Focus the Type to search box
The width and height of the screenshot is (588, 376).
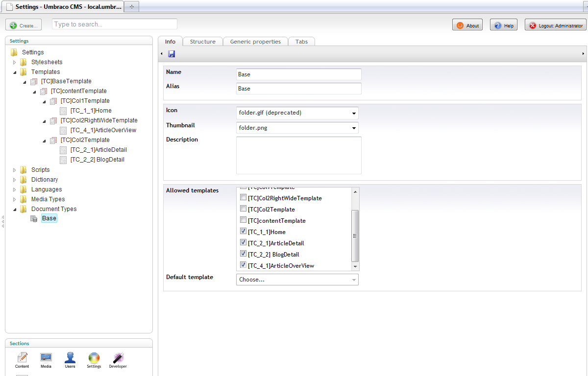115,24
